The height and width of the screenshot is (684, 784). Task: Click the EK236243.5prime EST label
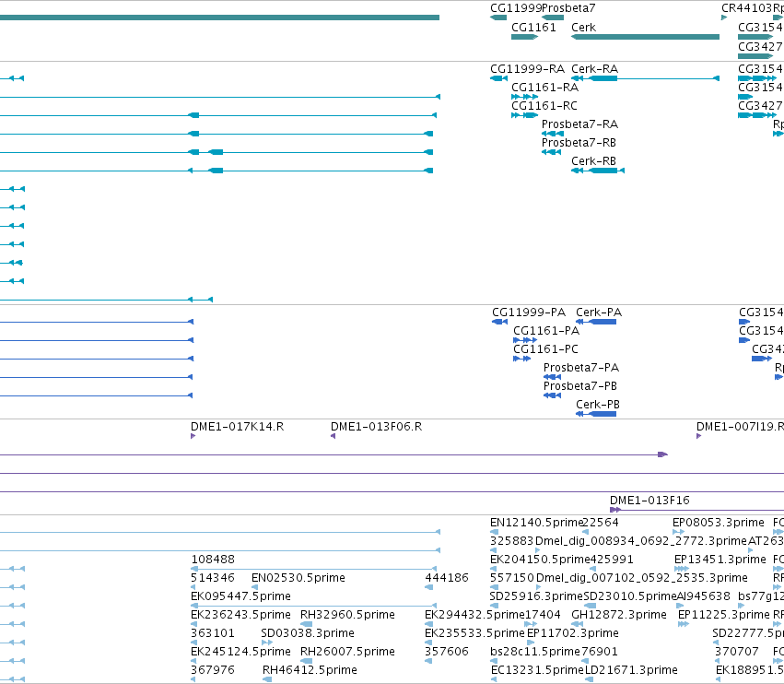(241, 615)
